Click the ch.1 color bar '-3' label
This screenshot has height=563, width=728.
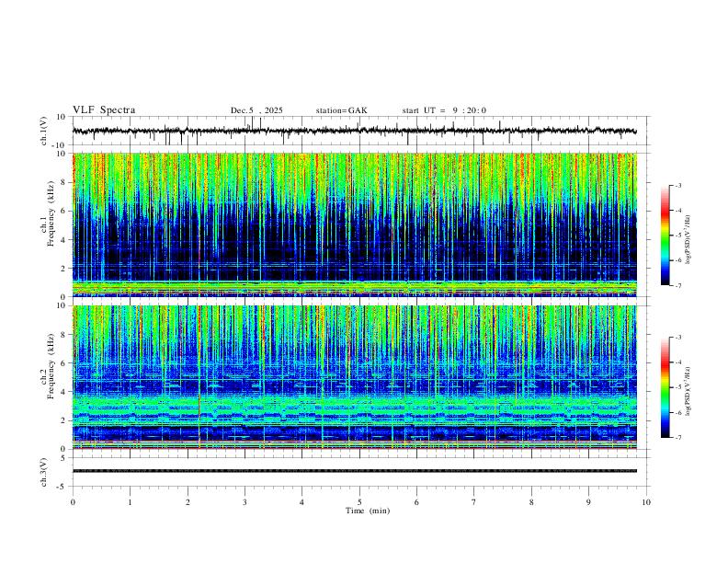click(x=677, y=185)
